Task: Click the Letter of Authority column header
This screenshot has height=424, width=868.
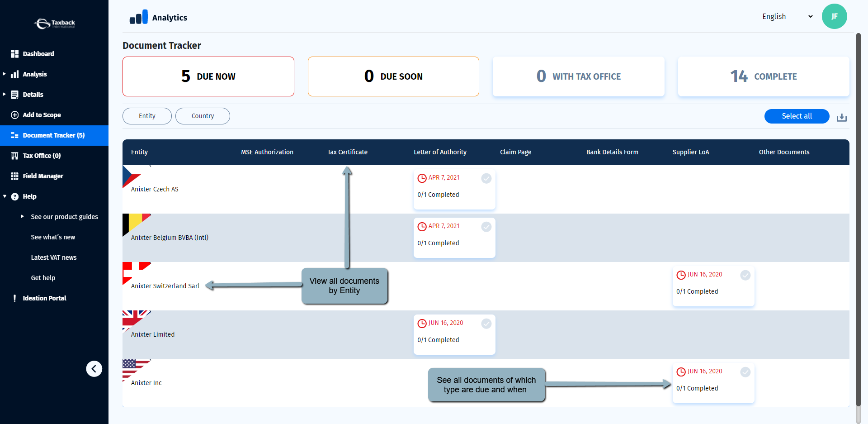Action: pyautogui.click(x=440, y=152)
